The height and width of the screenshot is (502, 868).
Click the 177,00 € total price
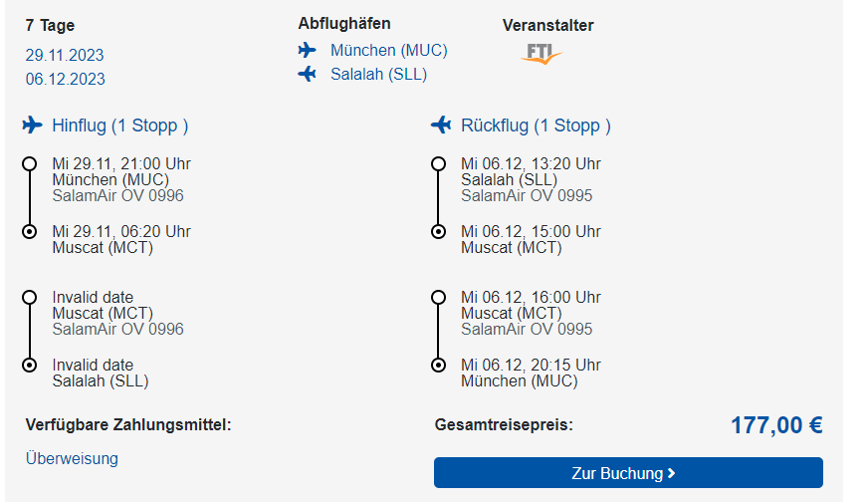coord(776,425)
